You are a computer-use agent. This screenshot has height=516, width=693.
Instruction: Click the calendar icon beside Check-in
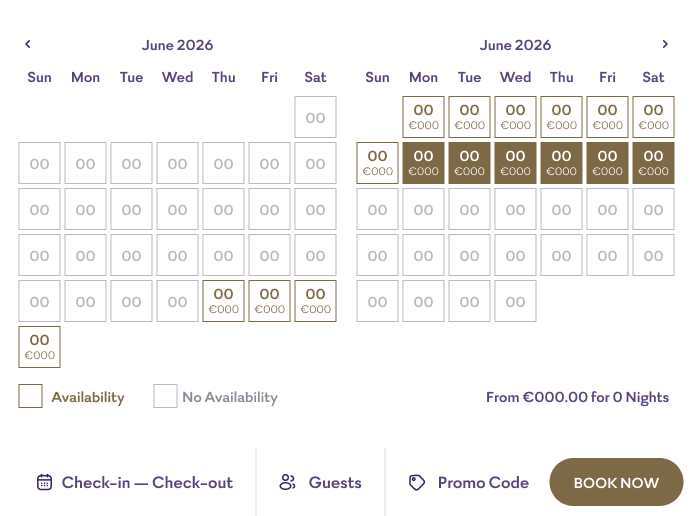point(44,482)
